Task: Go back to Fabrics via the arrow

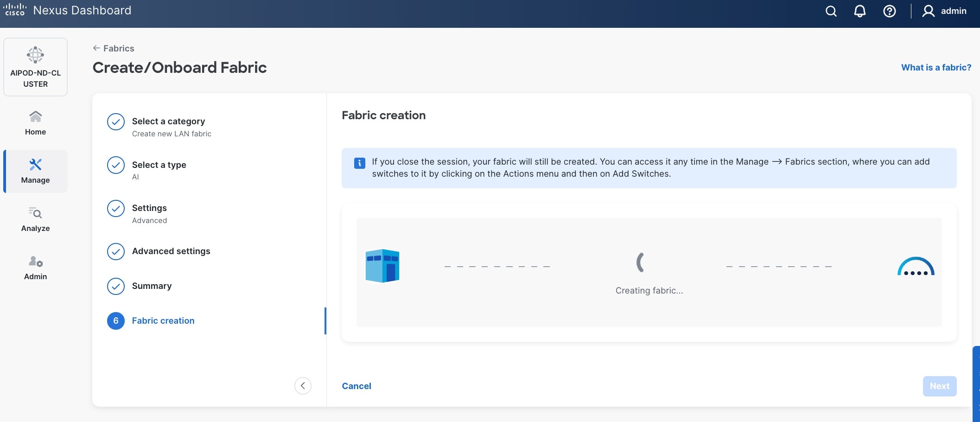Action: (x=96, y=48)
